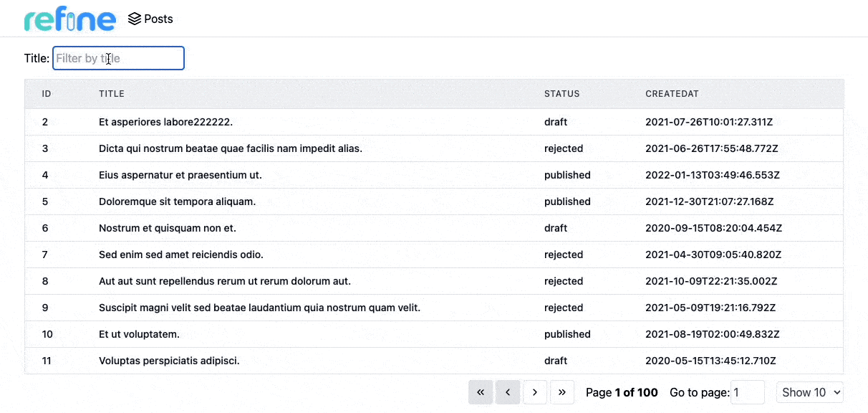Skip to the last page with the double-right chevron

(x=562, y=392)
